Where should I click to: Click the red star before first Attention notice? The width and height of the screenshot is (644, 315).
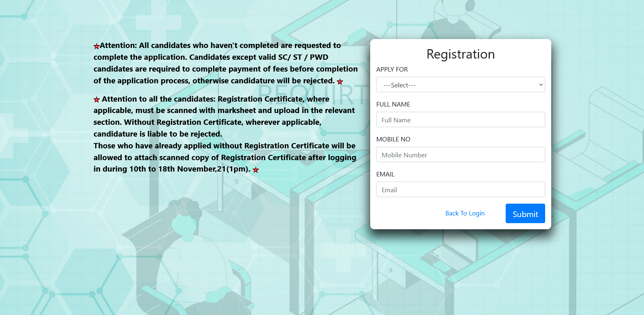pos(96,46)
